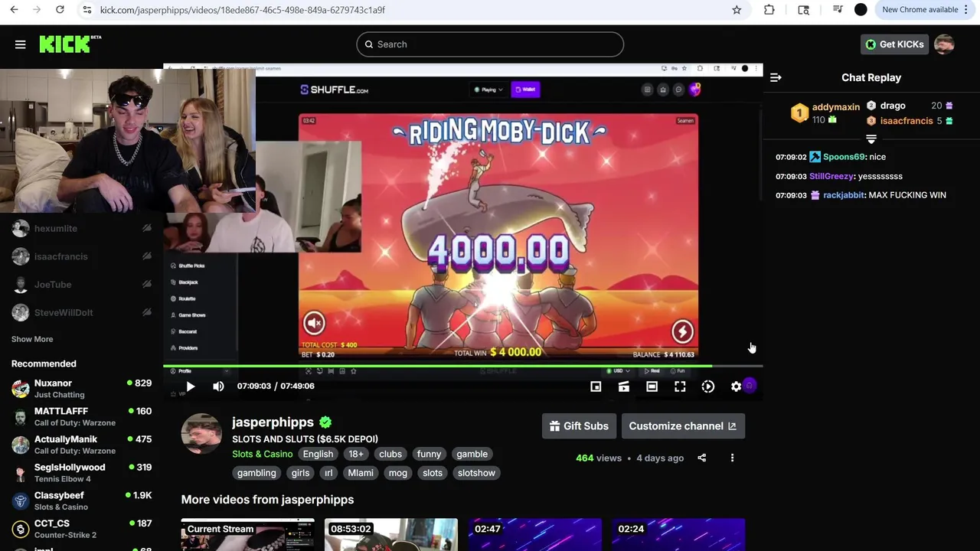Open SeglsHollywood recommended channel
This screenshot has width=980, height=551.
click(81, 473)
